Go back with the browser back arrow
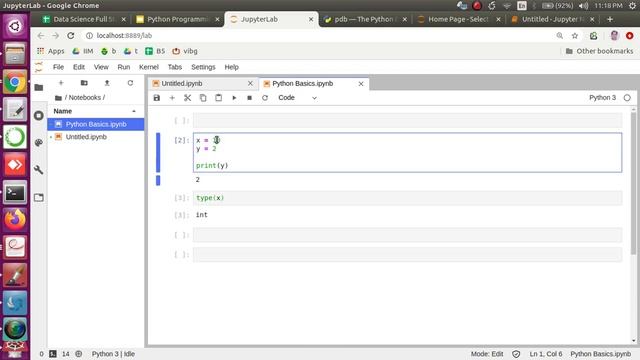This screenshot has width=640, height=360. pos(40,36)
